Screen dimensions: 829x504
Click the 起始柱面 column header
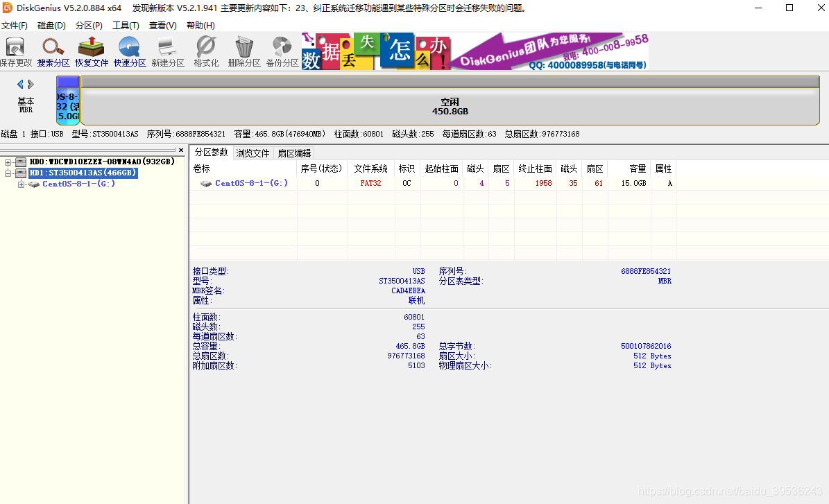[442, 168]
